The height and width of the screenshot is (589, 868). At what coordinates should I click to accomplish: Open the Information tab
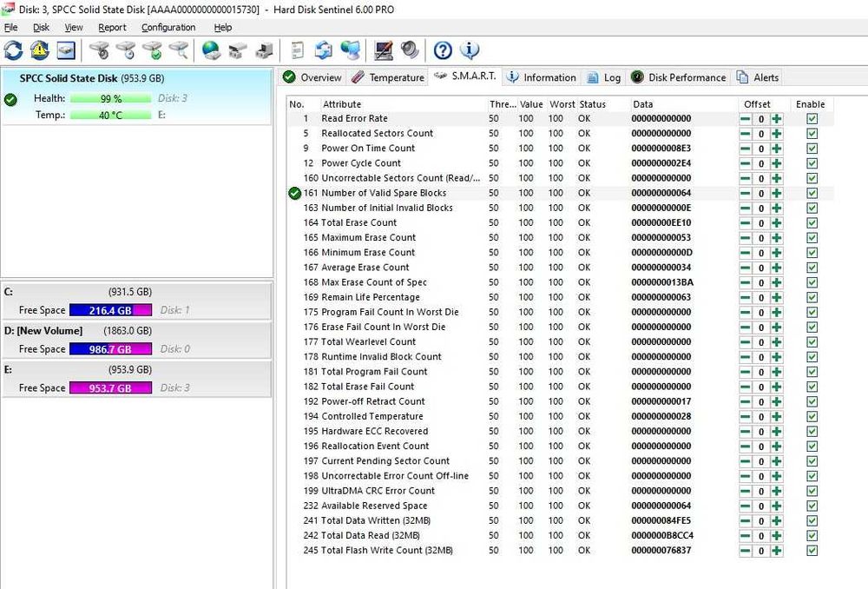(x=542, y=77)
